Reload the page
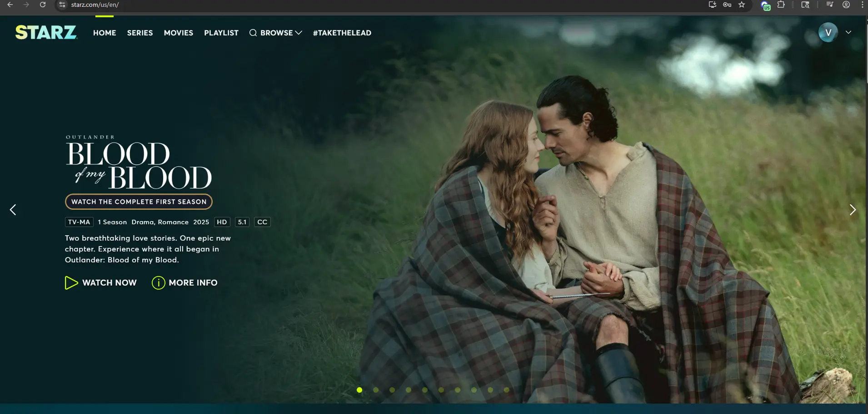This screenshot has width=868, height=414. [x=43, y=5]
